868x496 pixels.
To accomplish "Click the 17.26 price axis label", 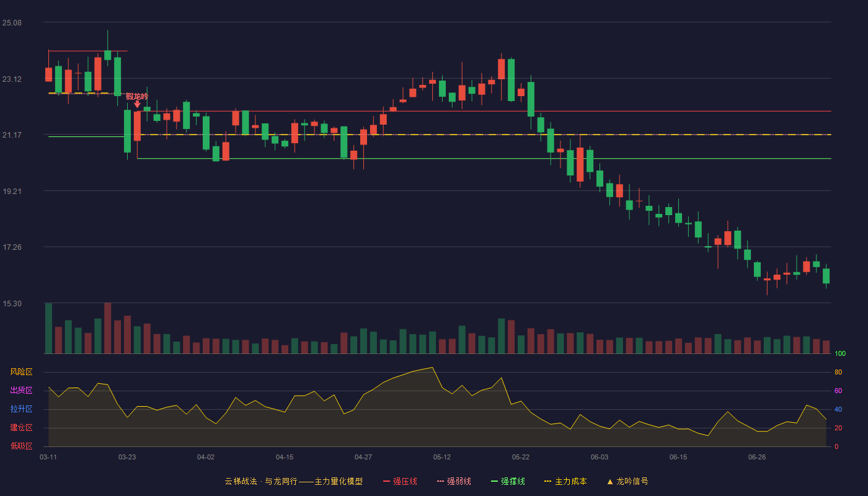I will pos(12,247).
